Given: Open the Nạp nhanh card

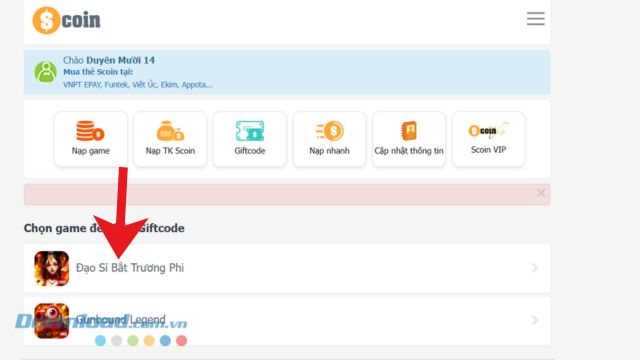Looking at the screenshot, I should coord(329,139).
